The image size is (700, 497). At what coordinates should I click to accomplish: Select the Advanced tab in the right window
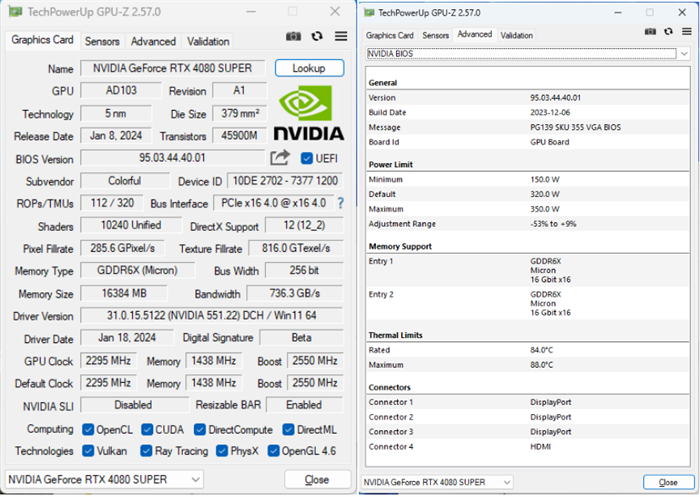pyautogui.click(x=475, y=34)
